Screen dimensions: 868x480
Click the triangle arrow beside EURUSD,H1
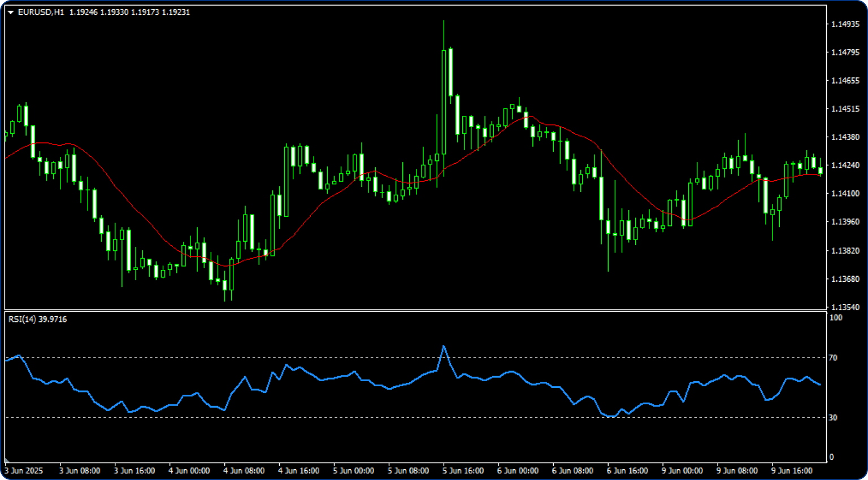pos(10,12)
